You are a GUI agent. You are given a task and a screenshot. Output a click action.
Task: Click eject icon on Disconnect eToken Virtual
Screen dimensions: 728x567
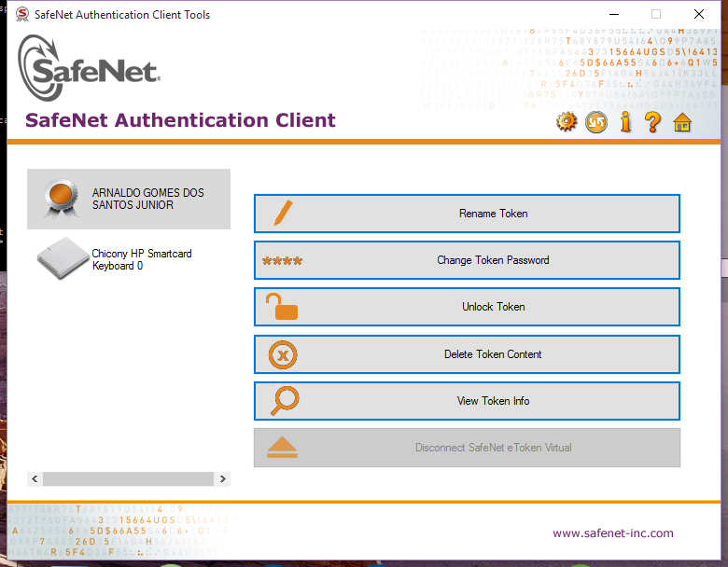pos(282,448)
